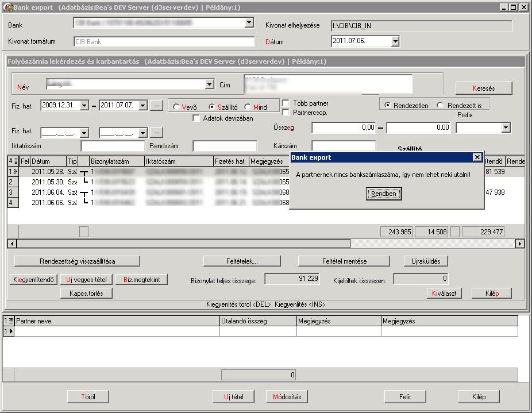Toggle Adatok devizában checkbox
This screenshot has height=413, width=532.
pyautogui.click(x=196, y=118)
